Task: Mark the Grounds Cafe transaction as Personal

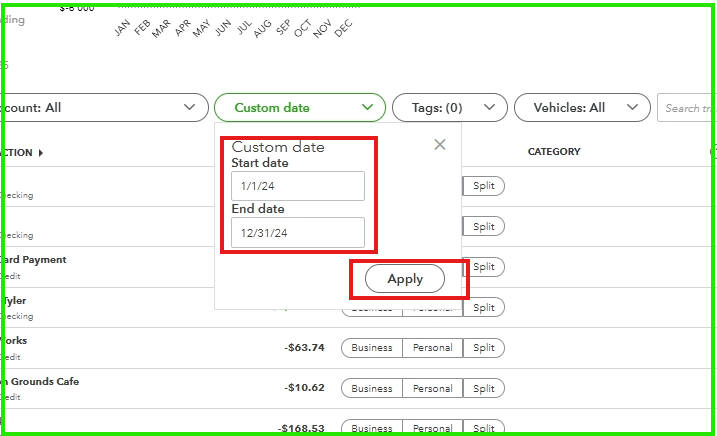Action: 432,389
